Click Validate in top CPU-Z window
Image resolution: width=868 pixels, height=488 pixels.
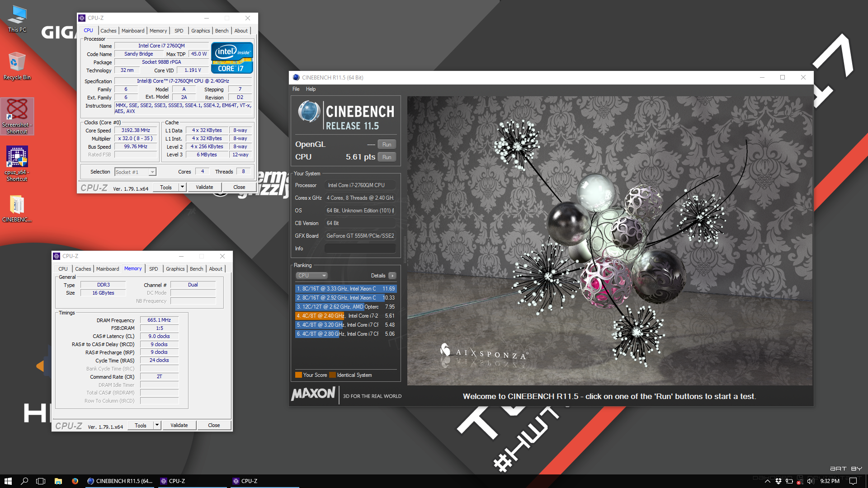[204, 187]
